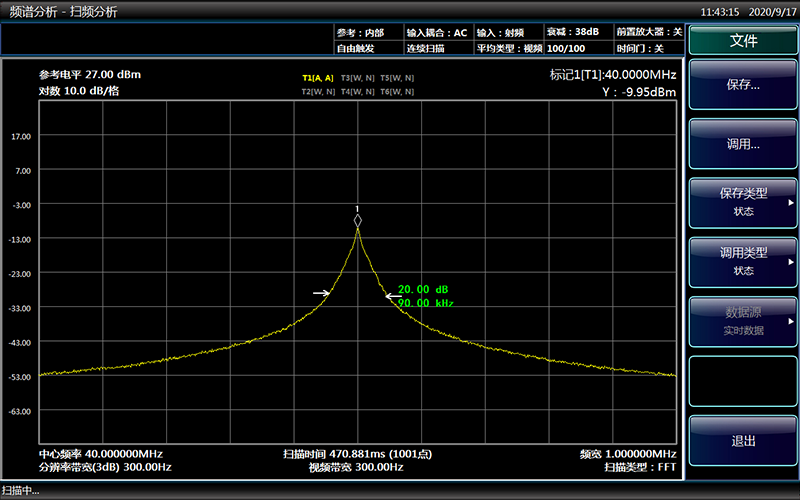Click the left bandwidth arrow on the trace

point(321,293)
